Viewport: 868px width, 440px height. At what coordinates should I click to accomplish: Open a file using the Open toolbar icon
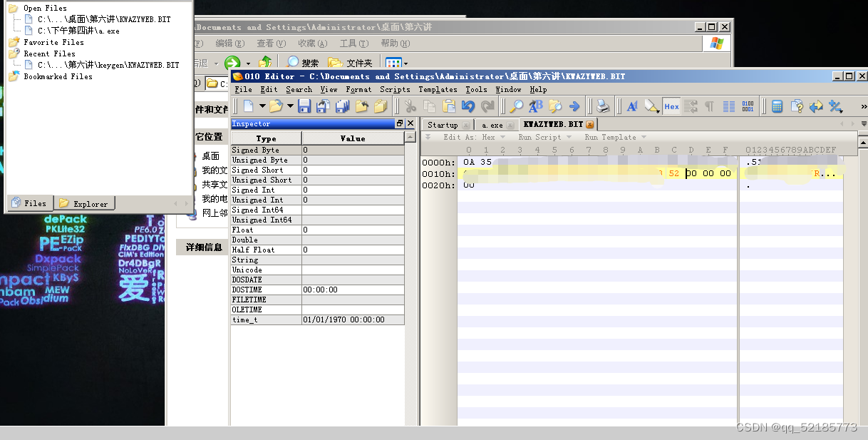click(x=276, y=106)
